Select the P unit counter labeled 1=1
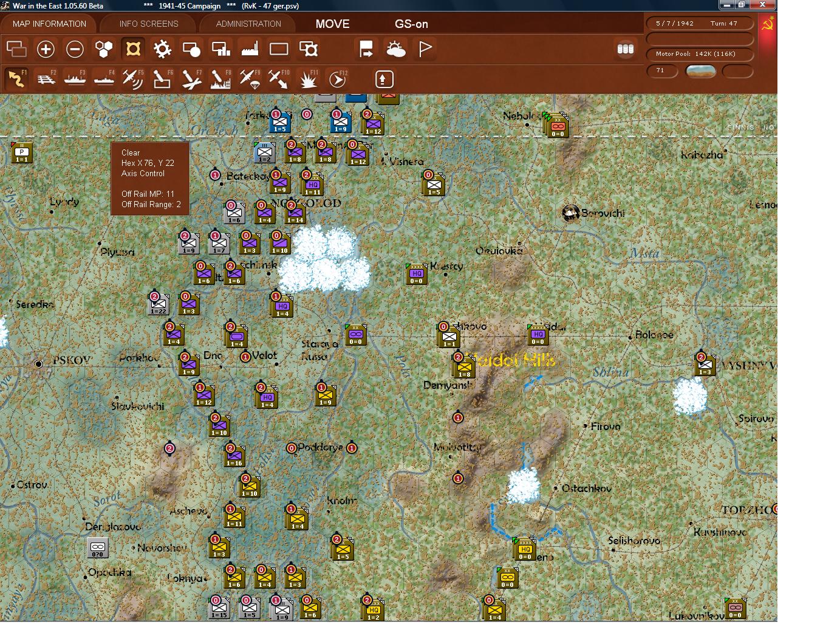This screenshot has width=840, height=630. coord(22,152)
